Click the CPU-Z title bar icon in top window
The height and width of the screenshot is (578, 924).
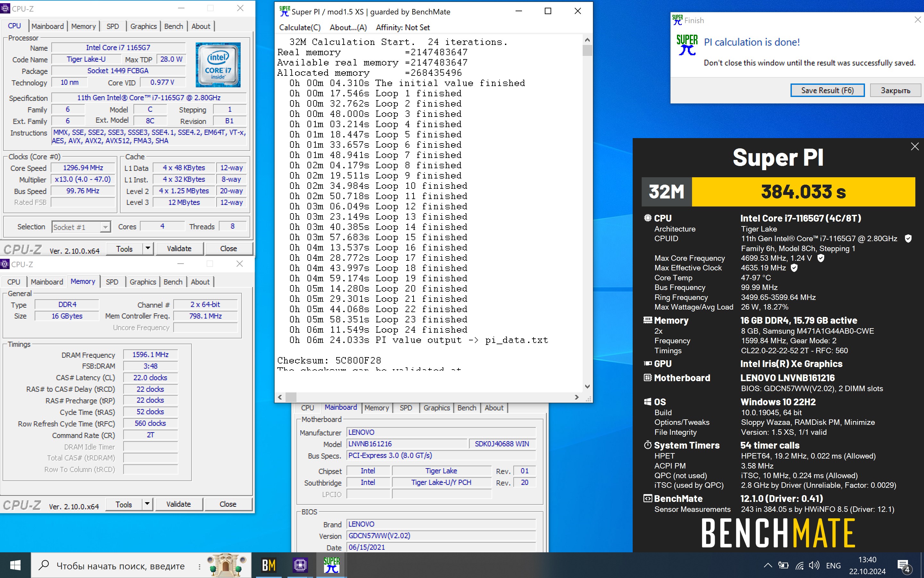[4, 8]
